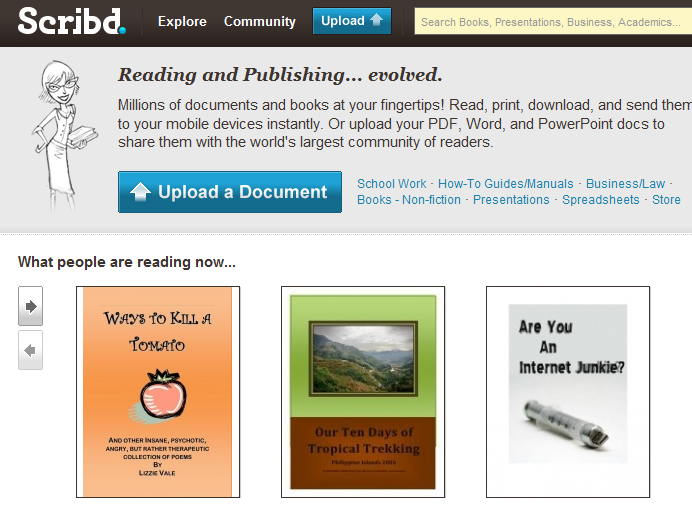
Task: Open the Are You An Internet Junkie cover
Action: pyautogui.click(x=568, y=392)
